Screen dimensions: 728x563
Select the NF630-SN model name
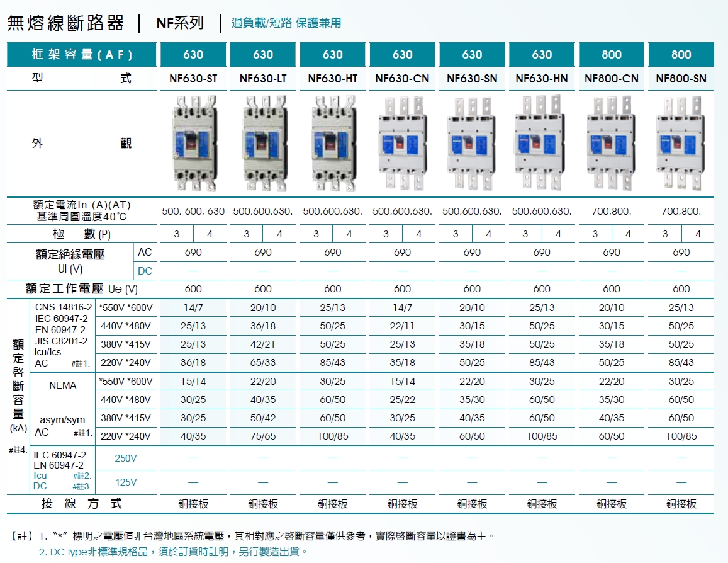[x=472, y=79]
